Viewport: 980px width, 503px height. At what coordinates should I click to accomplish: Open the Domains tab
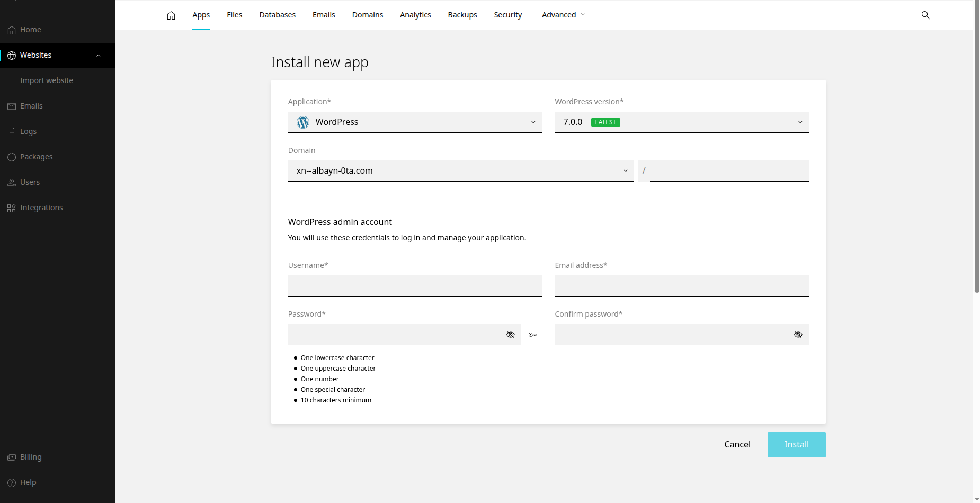pos(368,15)
